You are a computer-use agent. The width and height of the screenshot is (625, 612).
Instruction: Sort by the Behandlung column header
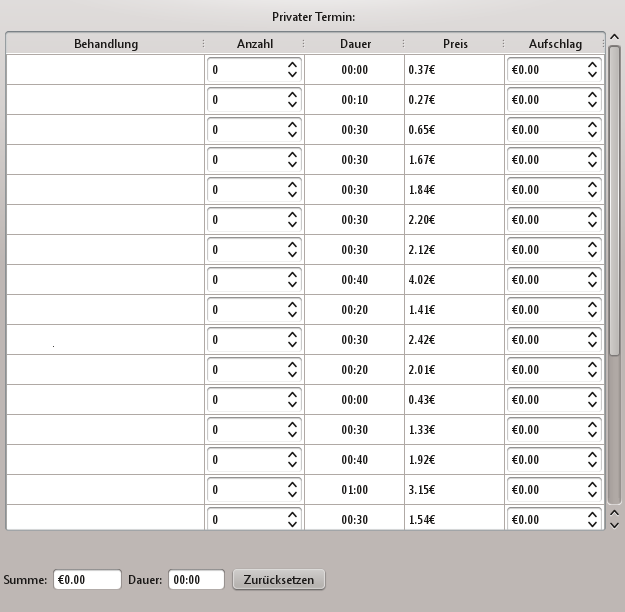(106, 43)
